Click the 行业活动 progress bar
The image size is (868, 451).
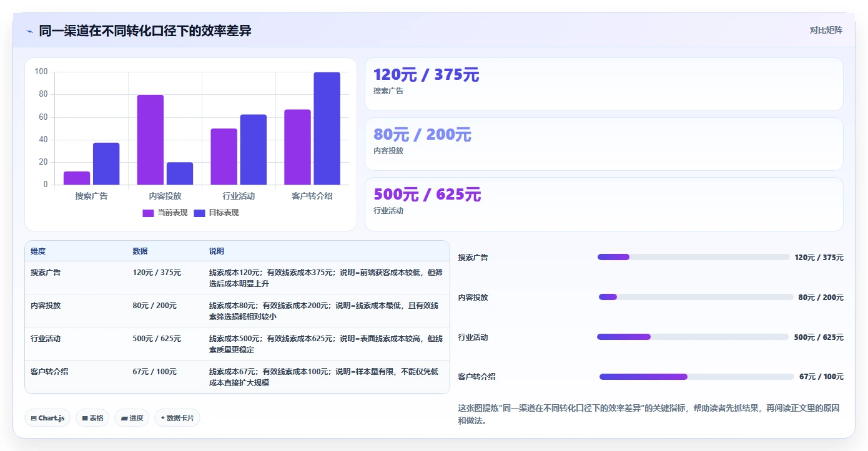click(x=693, y=337)
